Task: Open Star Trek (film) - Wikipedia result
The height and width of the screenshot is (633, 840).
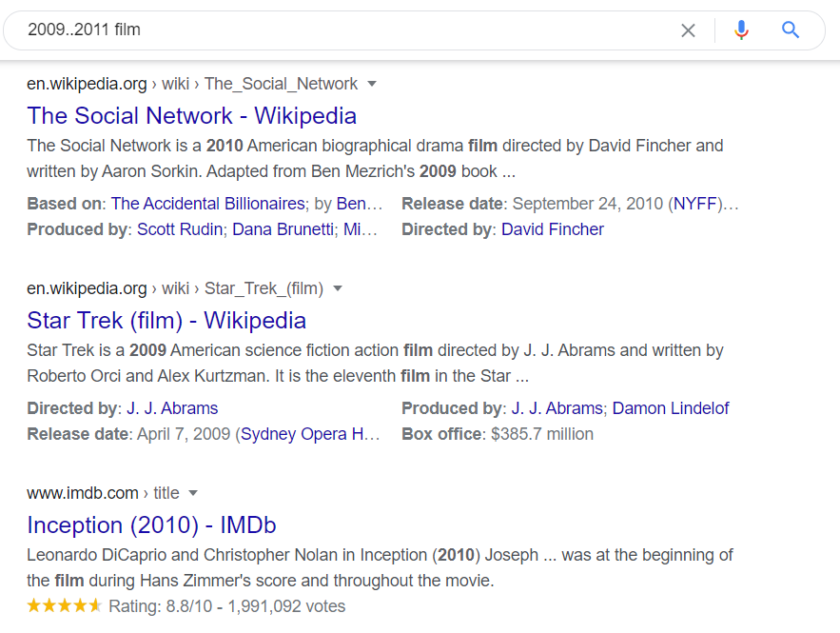Action: coord(166,321)
